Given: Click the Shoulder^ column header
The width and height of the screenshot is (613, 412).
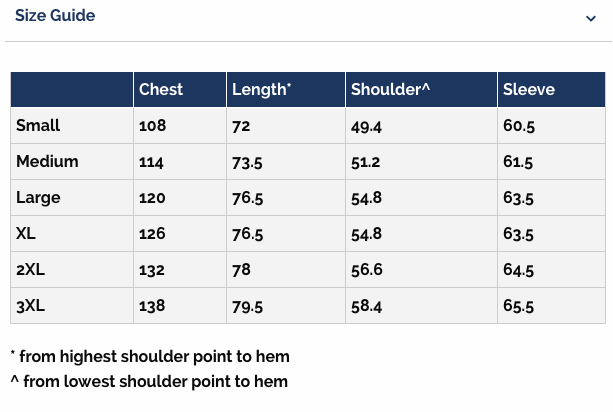Looking at the screenshot, I should (390, 90).
